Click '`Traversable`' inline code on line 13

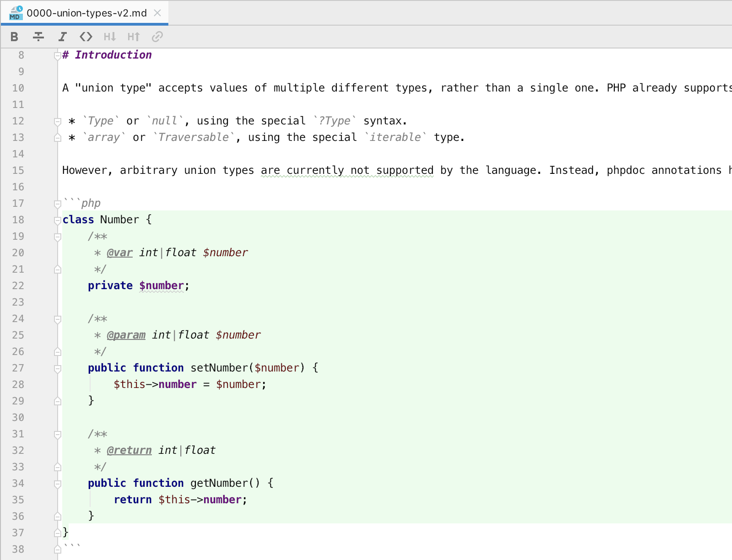coord(194,137)
